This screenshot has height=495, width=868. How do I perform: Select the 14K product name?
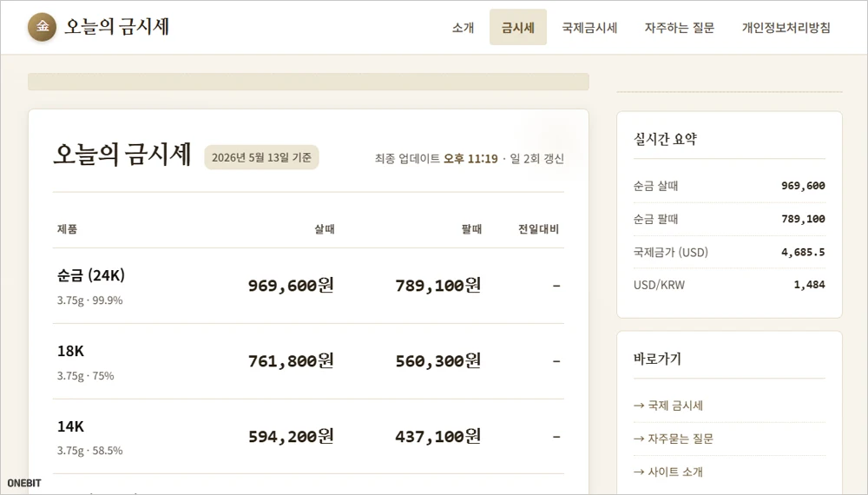71,426
